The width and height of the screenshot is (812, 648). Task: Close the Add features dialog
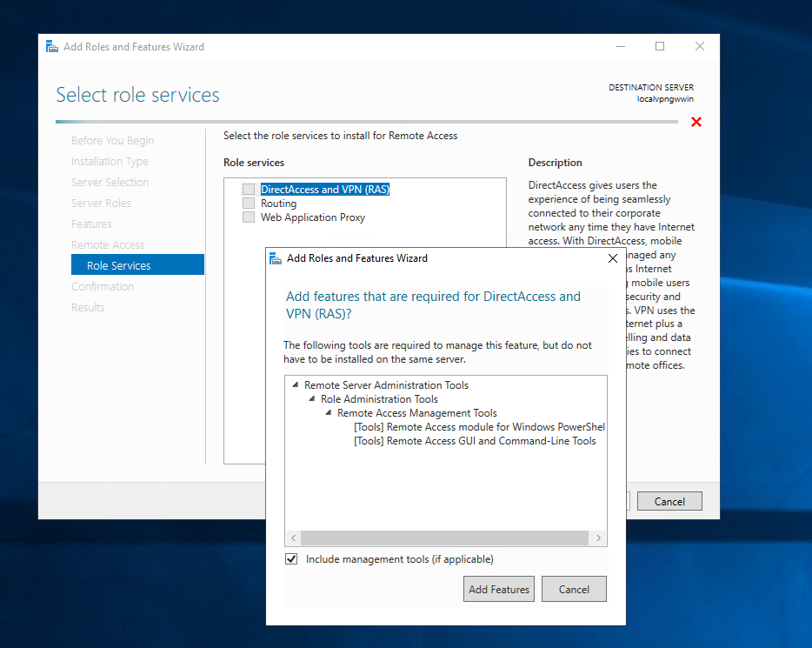[613, 258]
